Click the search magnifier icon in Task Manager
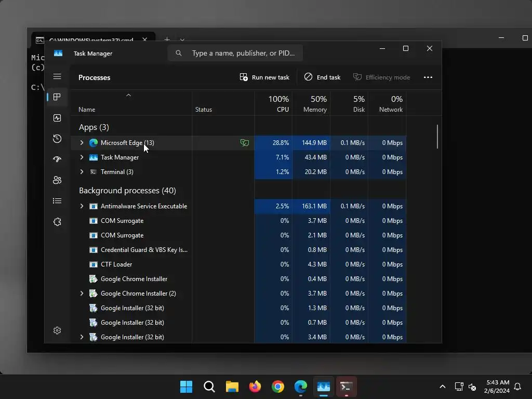This screenshot has height=399, width=532. pos(179,53)
